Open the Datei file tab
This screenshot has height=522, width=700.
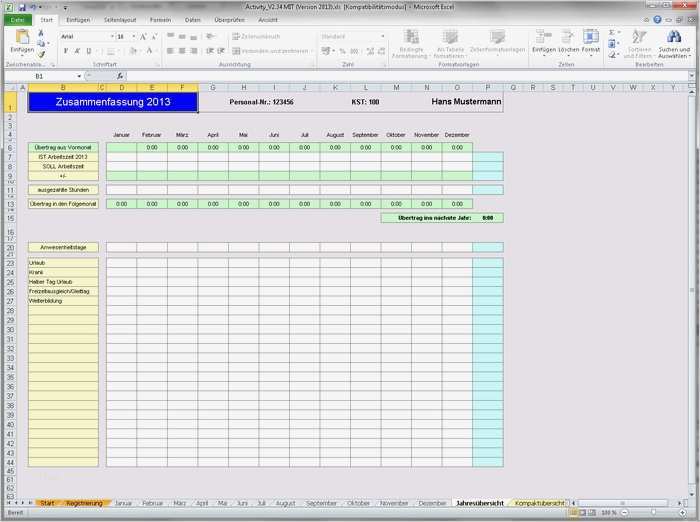[x=18, y=20]
